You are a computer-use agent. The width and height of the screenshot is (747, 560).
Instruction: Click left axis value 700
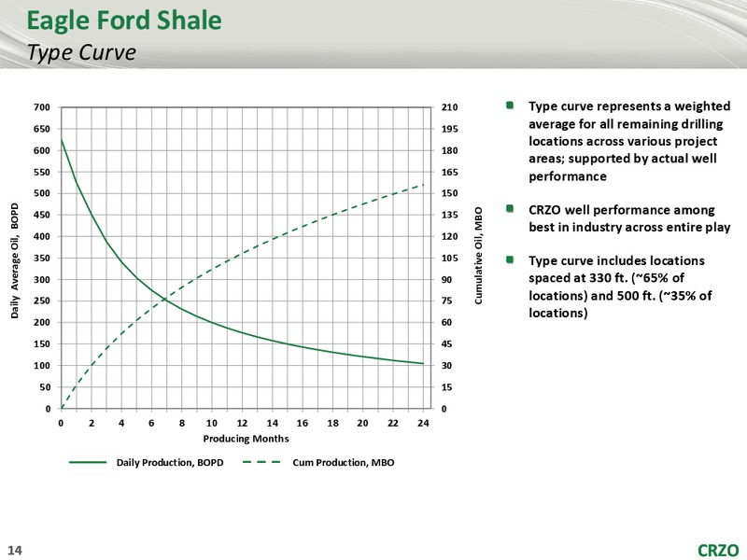point(42,107)
